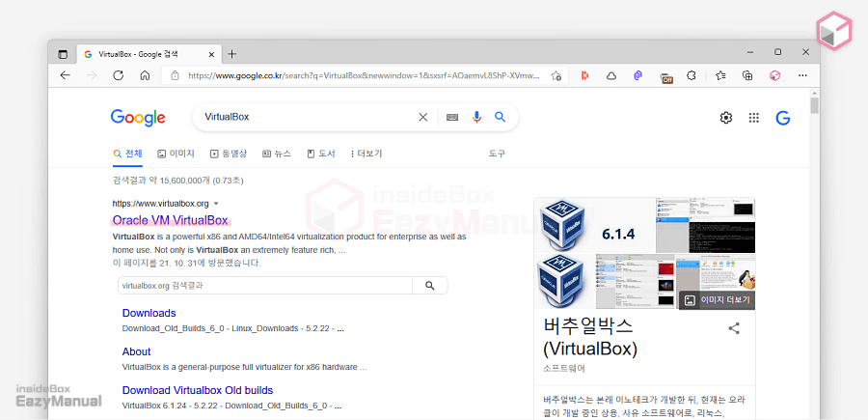Image resolution: width=868 pixels, height=420 pixels.
Task: Open the purple at-sign extension
Action: coord(637,76)
